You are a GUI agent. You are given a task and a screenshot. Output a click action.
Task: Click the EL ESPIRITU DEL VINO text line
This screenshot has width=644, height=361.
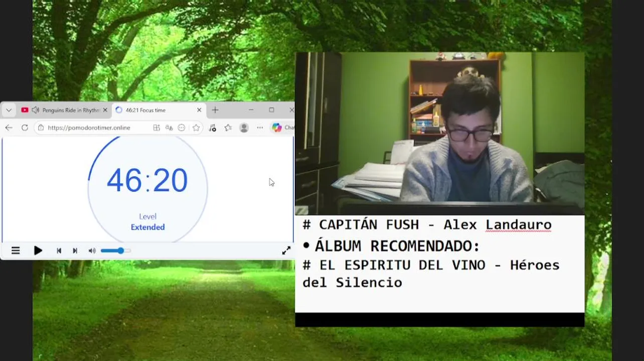pos(431,265)
